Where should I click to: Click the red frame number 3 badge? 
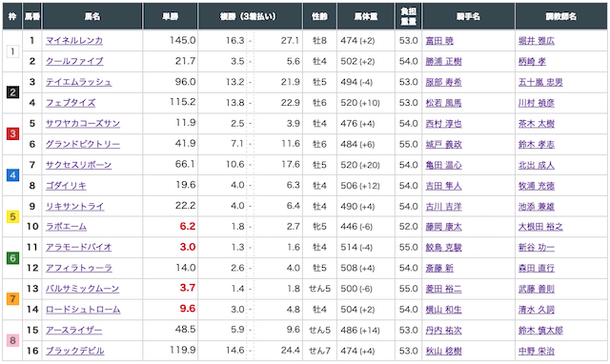[12, 133]
